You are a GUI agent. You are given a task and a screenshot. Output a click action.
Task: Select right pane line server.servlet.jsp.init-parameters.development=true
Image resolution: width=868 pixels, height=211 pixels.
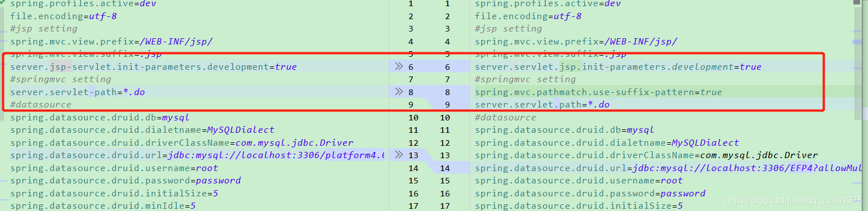tap(618, 67)
